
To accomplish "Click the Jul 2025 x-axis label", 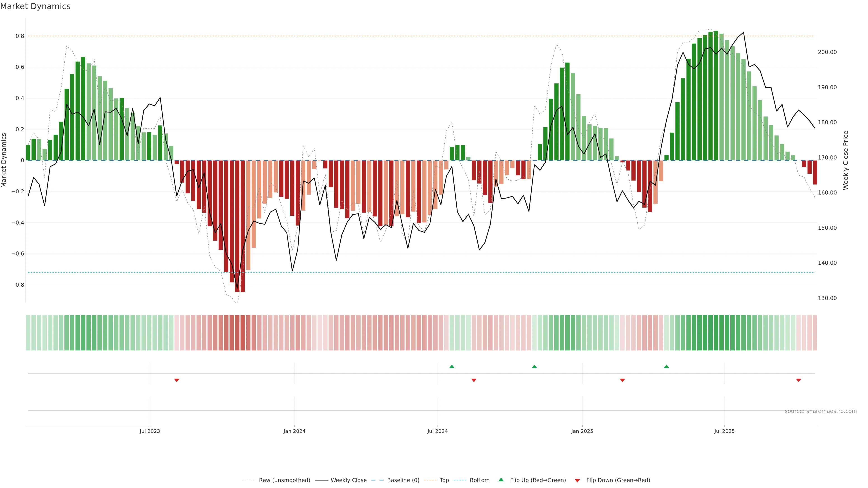I will point(724,431).
